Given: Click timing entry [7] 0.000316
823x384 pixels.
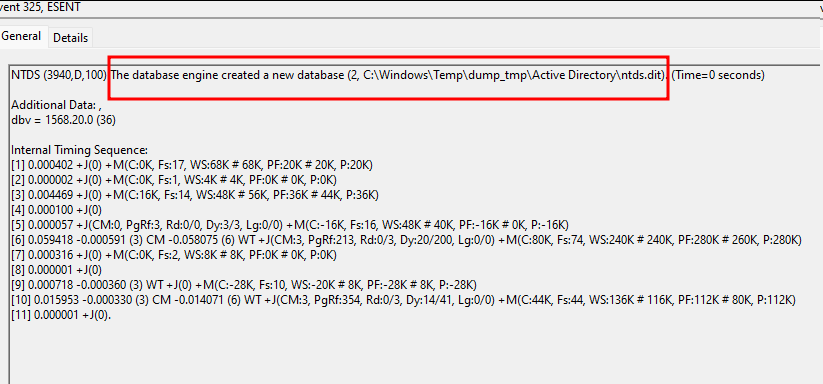Looking at the screenshot, I should [x=174, y=255].
